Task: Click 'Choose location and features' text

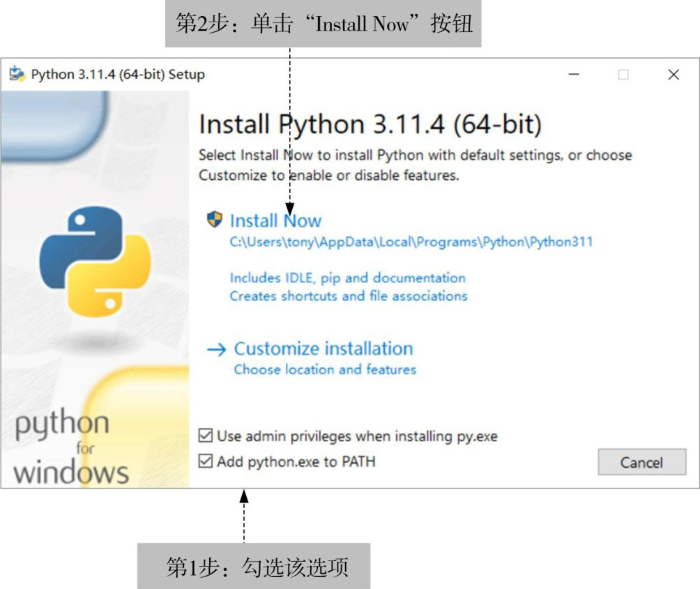Action: coord(325,369)
